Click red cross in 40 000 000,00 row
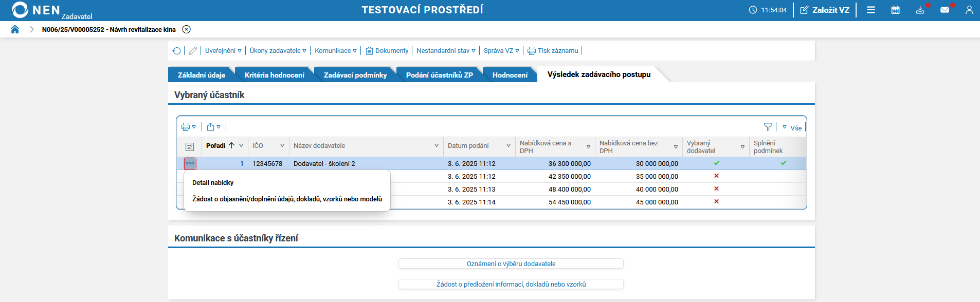980x302 pixels. pos(716,188)
